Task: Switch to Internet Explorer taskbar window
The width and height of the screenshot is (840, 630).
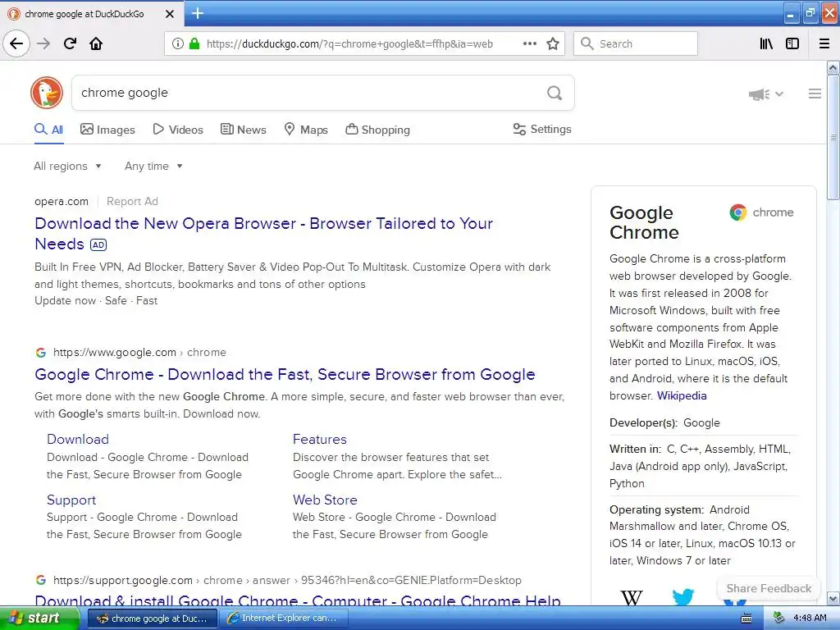Action: coord(285,619)
